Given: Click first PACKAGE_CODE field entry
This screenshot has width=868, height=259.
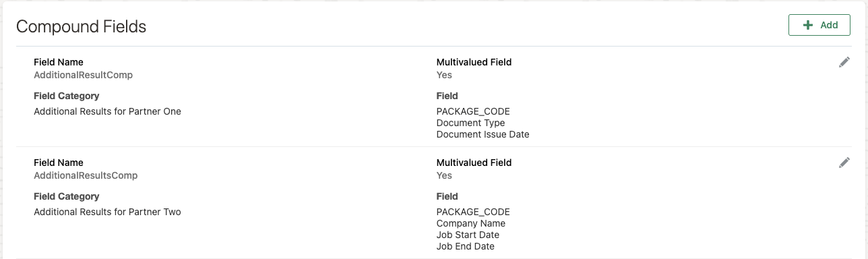Looking at the screenshot, I should coord(473,111).
